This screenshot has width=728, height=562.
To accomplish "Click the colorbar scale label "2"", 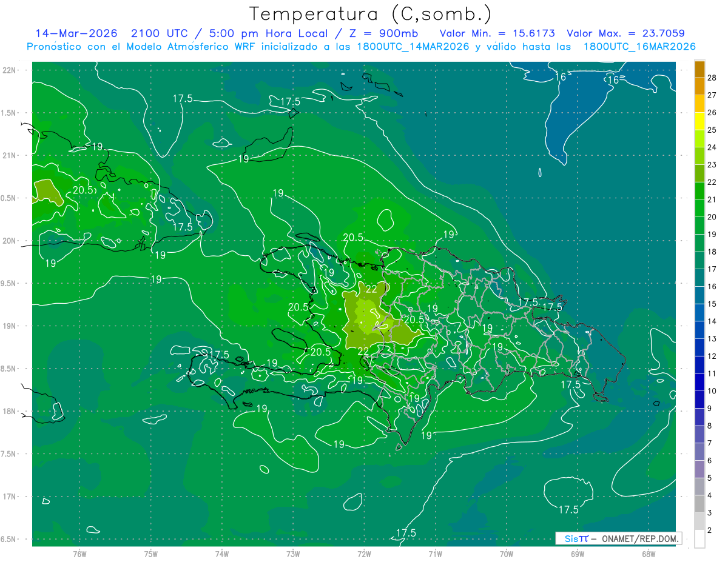I will click(710, 530).
